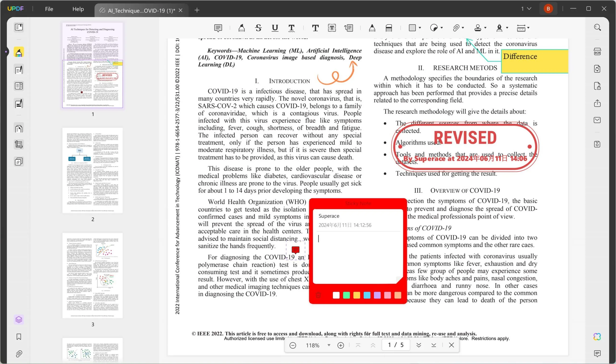Toggle the comments list panel icon
Viewport: 616px width, 364px height.
pos(597,353)
